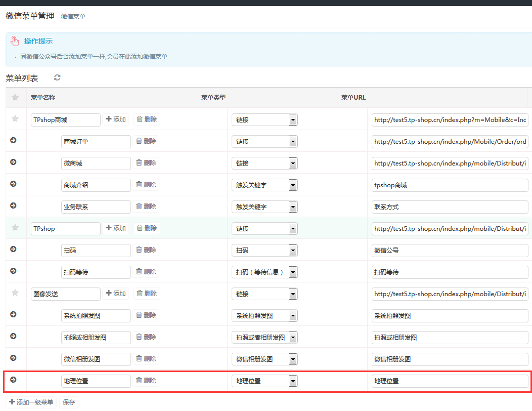Screen dimensions: 532x411
Task: Delete the 业务联系 submenu
Action: tap(147, 207)
